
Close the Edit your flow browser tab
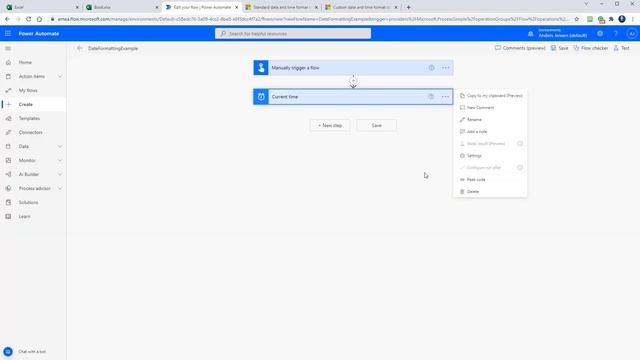pos(236,7)
